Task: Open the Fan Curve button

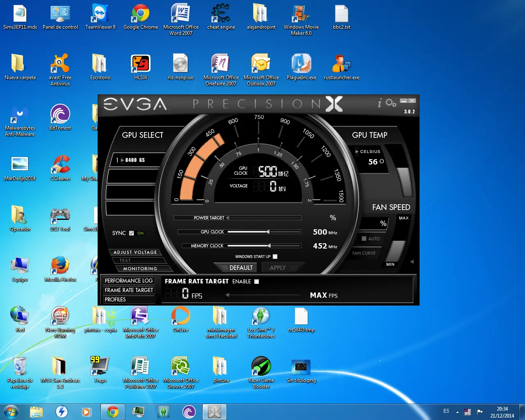Action: (x=364, y=253)
